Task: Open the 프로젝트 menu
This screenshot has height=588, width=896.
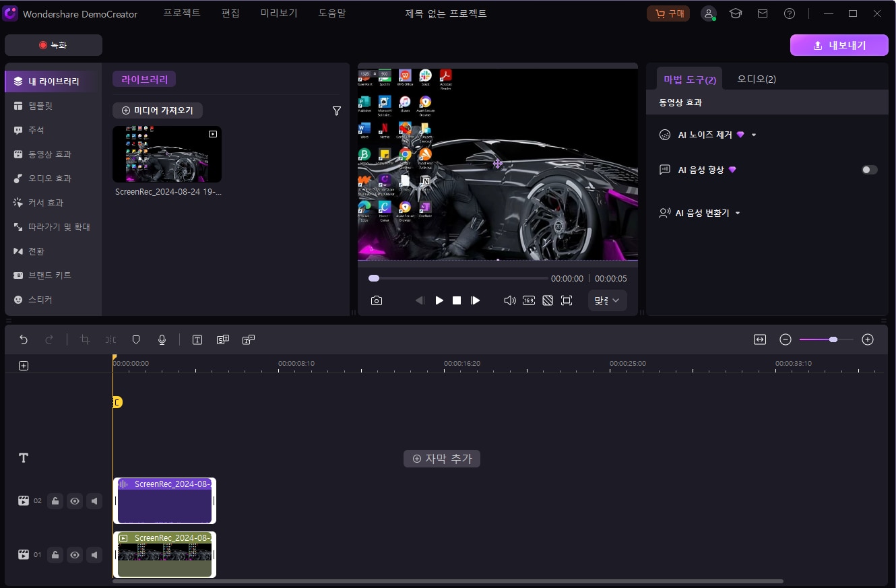Action: point(182,13)
